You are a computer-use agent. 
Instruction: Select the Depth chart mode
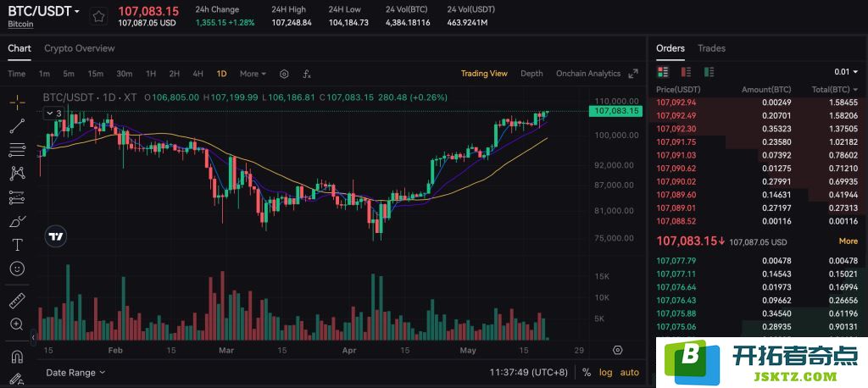[x=531, y=74]
